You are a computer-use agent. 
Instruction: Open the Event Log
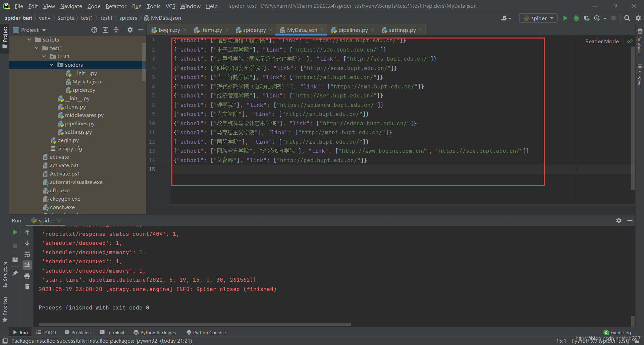pos(617,332)
